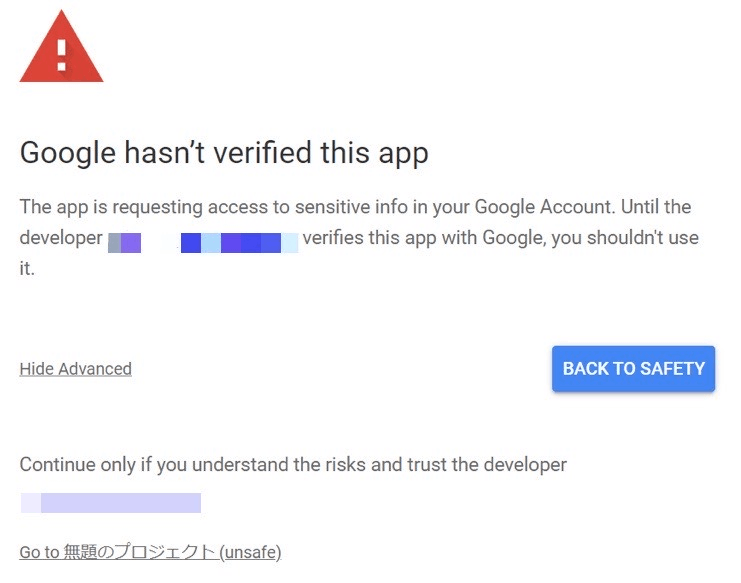Open Go to 無題のプロジェクト (unsafe) link
The image size is (741, 583).
[x=150, y=552]
